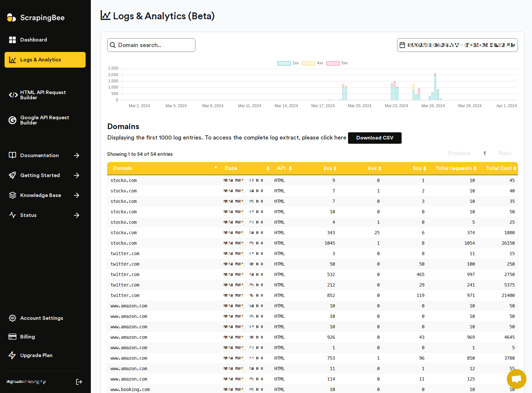
Task: Toggle the 4xx series in chart legend
Action: pyautogui.click(x=312, y=63)
